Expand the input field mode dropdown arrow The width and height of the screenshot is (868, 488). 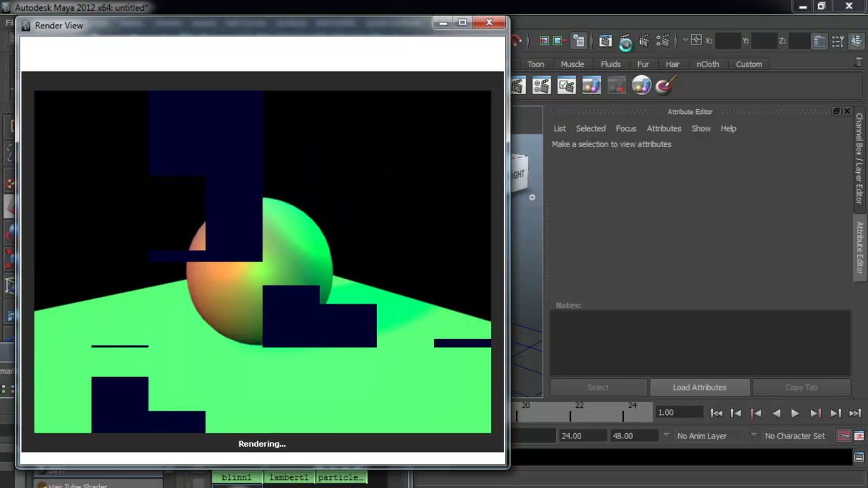pyautogui.click(x=685, y=41)
